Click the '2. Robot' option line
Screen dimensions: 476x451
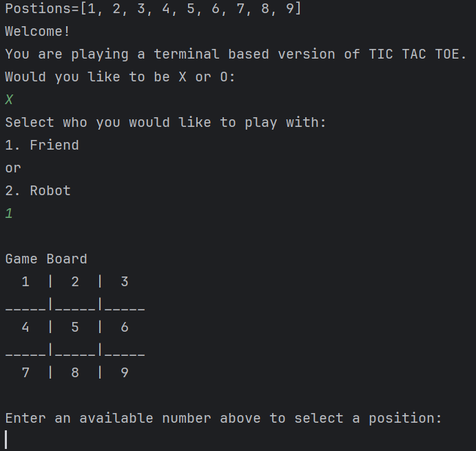pyautogui.click(x=38, y=191)
